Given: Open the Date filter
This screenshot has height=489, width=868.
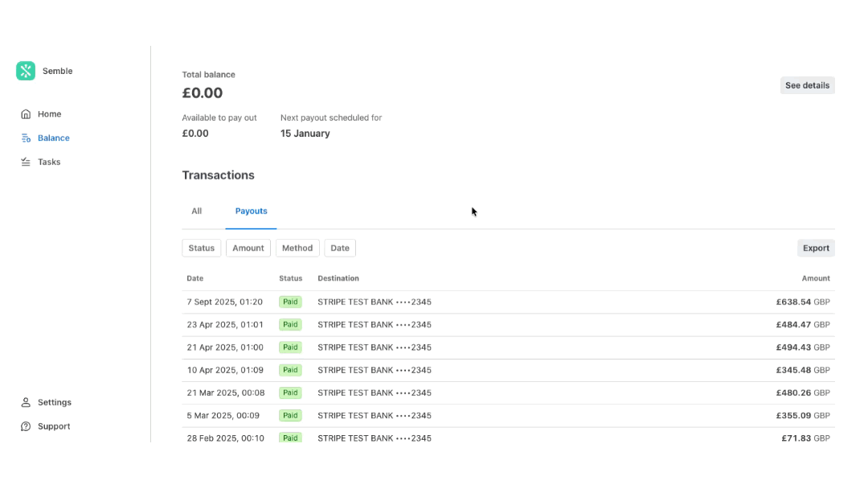Looking at the screenshot, I should point(340,248).
